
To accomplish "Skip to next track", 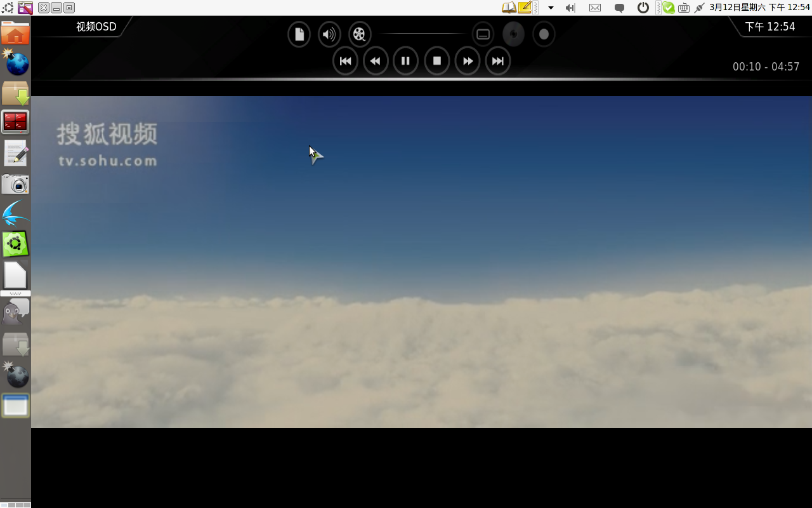I will 498,62.
